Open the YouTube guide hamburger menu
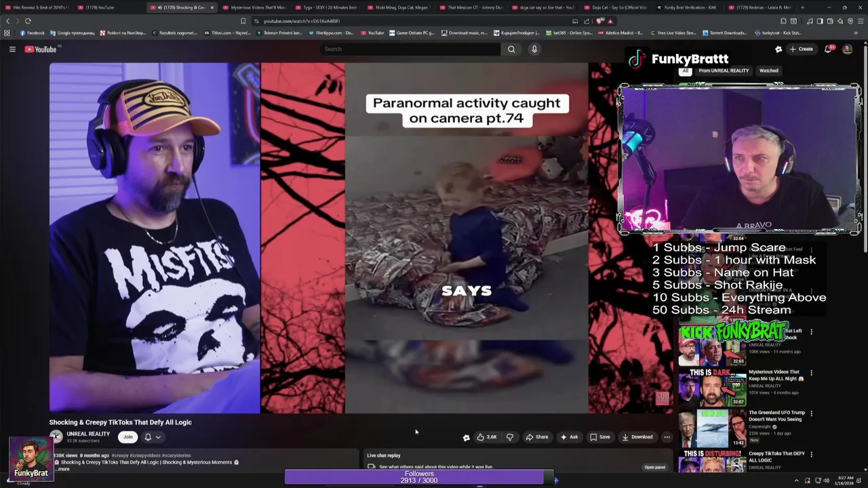 [x=12, y=49]
